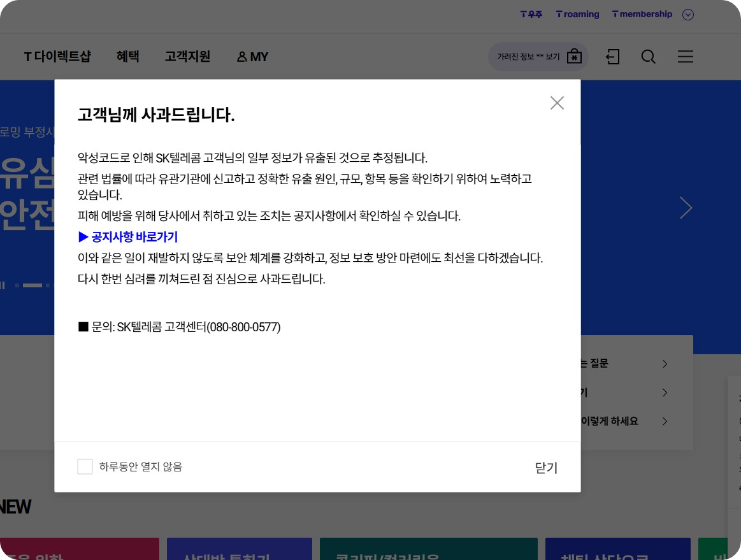Click the middle quick-link row chevron

click(665, 392)
